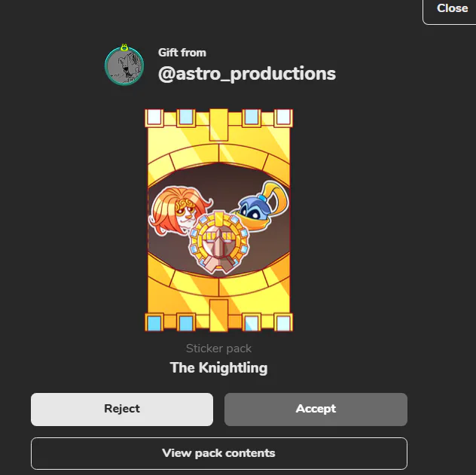
Task: Open View pack contents
Action: click(x=219, y=453)
